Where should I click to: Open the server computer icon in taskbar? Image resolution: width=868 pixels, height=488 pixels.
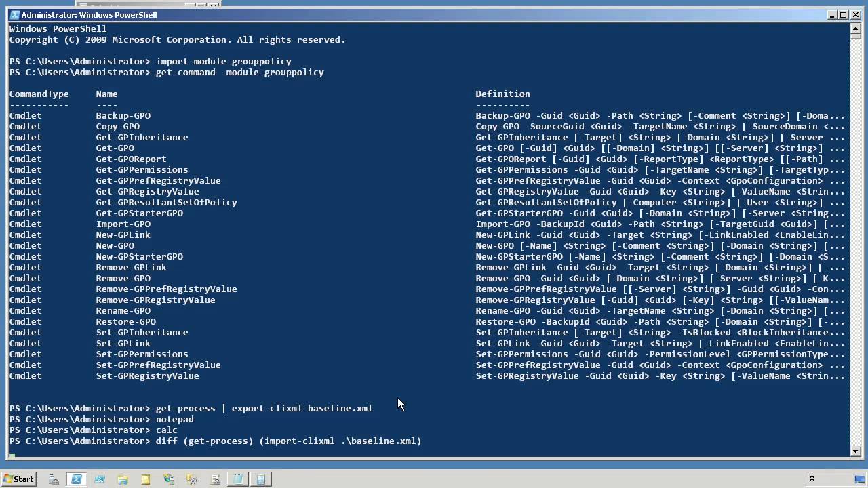click(215, 479)
